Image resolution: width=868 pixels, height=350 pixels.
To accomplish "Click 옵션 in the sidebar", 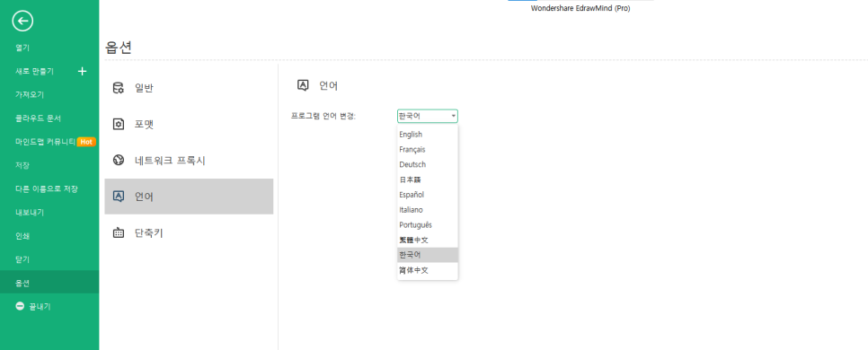I will click(x=49, y=283).
